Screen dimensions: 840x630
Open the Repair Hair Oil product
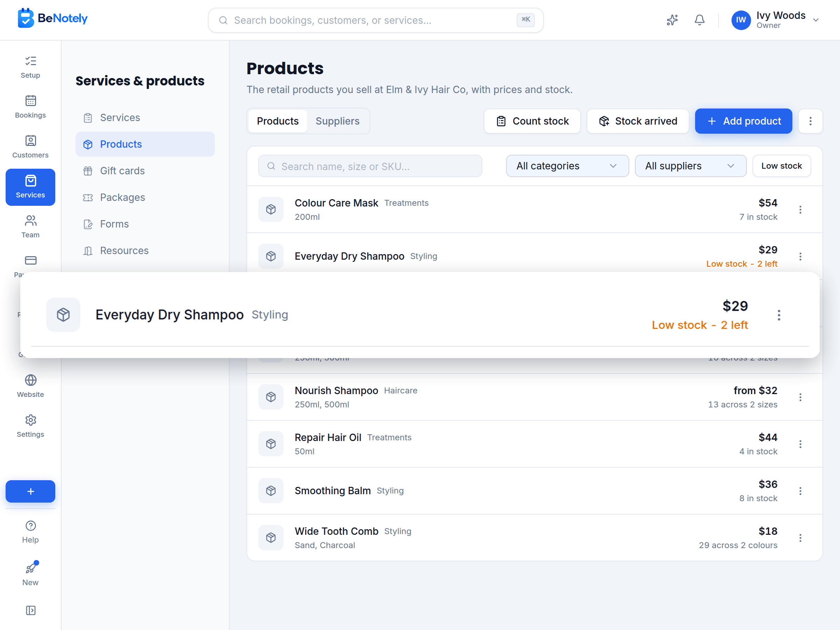[x=534, y=444]
